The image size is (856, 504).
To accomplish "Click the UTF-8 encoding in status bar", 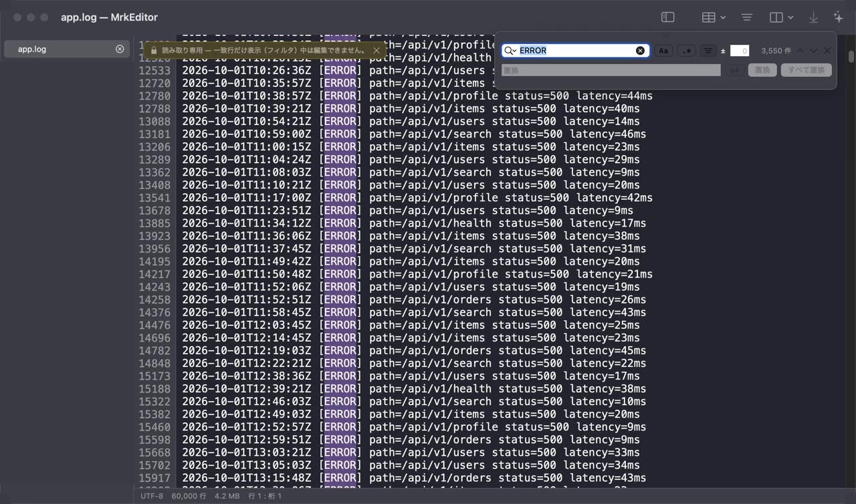I will [152, 497].
